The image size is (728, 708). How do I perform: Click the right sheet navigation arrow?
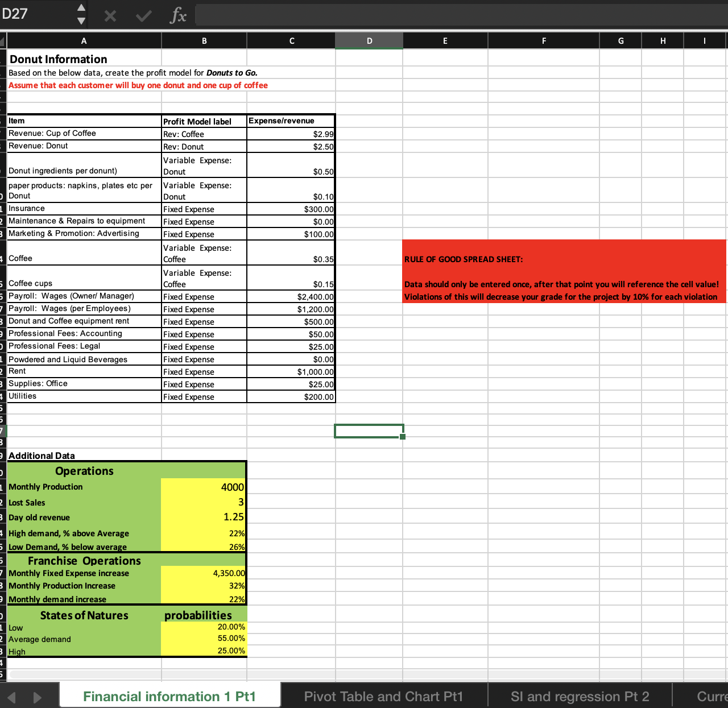coord(38,696)
